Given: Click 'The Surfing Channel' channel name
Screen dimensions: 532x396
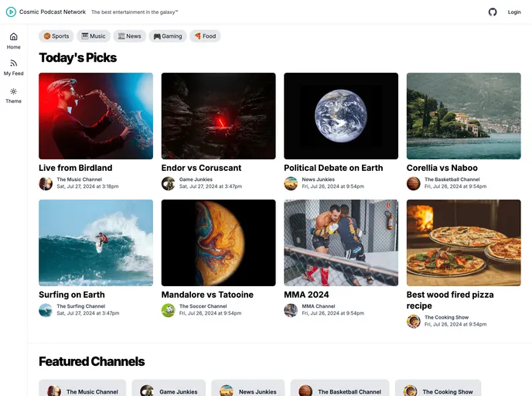Looking at the screenshot, I should [x=80, y=306].
